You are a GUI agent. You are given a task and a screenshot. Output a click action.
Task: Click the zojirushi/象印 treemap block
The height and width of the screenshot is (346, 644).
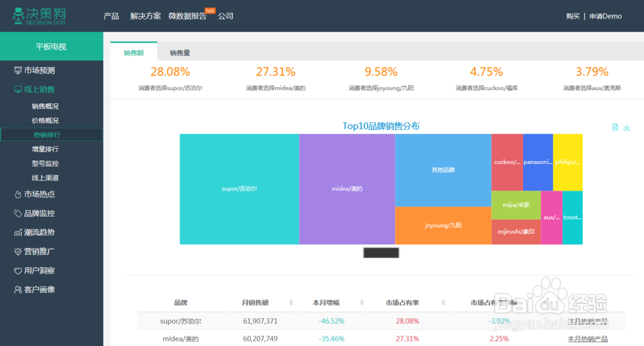[x=516, y=232]
